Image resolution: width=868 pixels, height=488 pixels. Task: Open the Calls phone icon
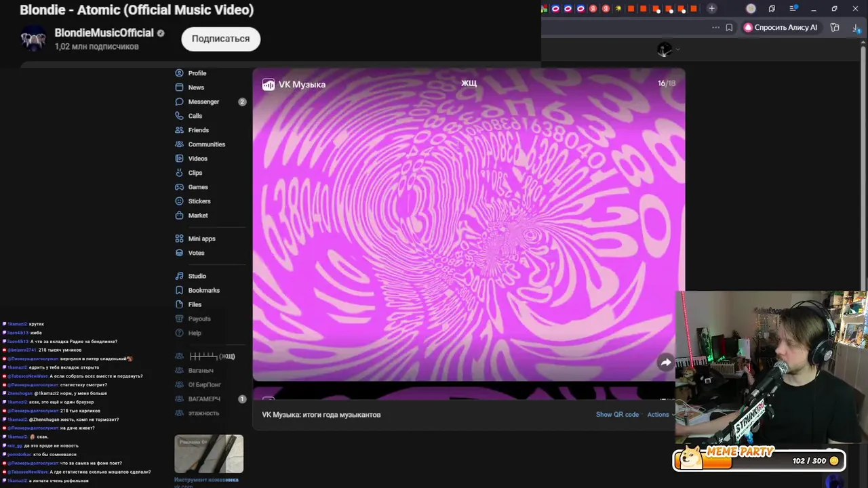coord(179,116)
